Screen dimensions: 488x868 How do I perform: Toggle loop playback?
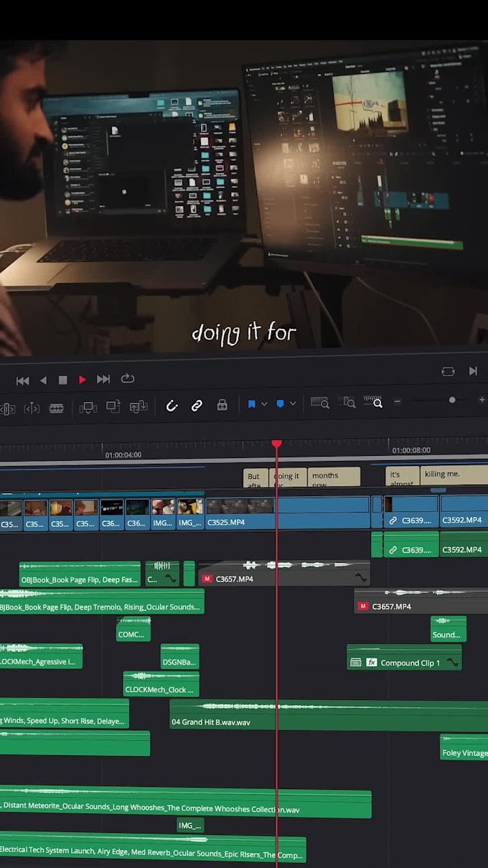tap(128, 379)
